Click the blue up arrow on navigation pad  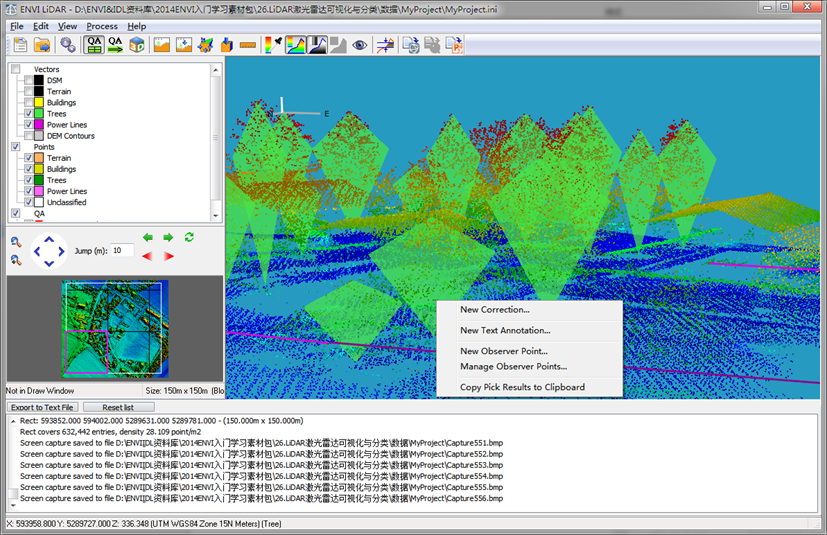point(49,240)
